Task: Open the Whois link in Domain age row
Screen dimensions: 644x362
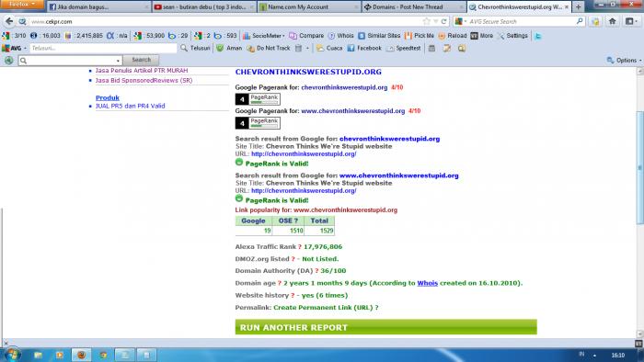Action: [x=427, y=283]
